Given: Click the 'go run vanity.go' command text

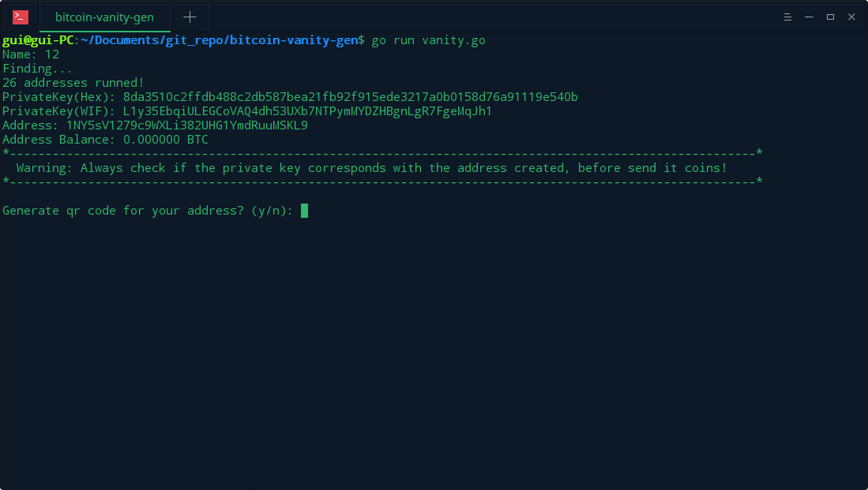Looking at the screenshot, I should tap(428, 40).
